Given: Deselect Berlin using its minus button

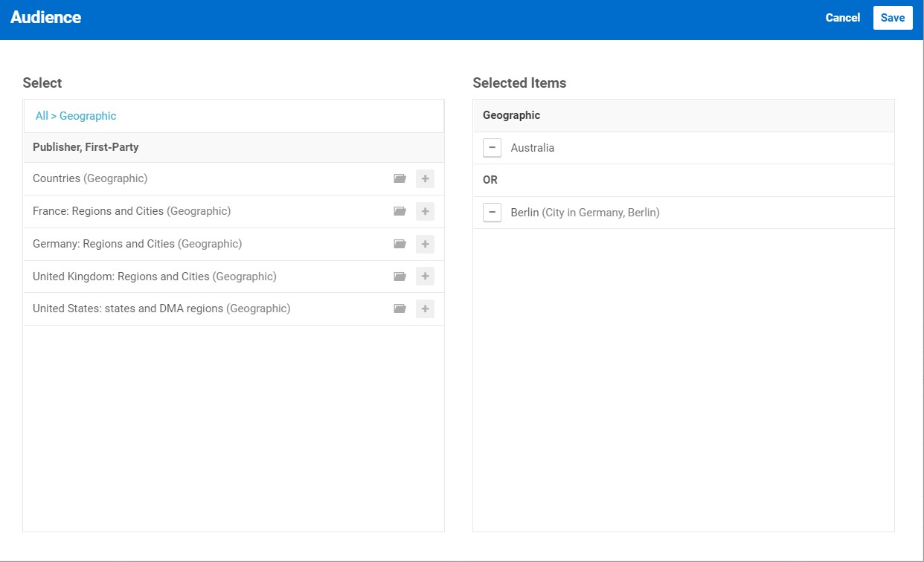Looking at the screenshot, I should [491, 212].
